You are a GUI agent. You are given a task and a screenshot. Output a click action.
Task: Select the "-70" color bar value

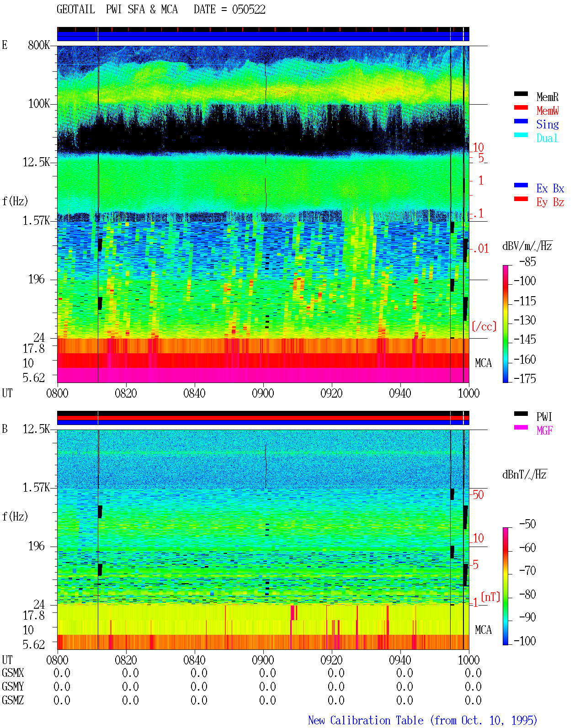[528, 570]
